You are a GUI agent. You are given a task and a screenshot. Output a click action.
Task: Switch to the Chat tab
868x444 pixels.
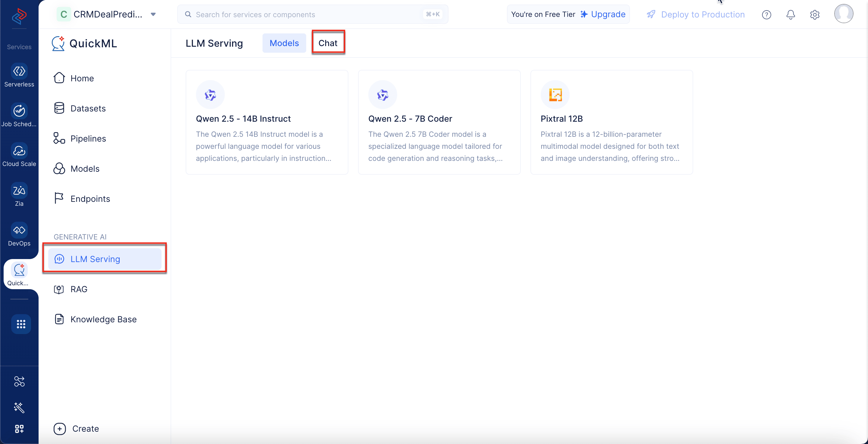[328, 43]
